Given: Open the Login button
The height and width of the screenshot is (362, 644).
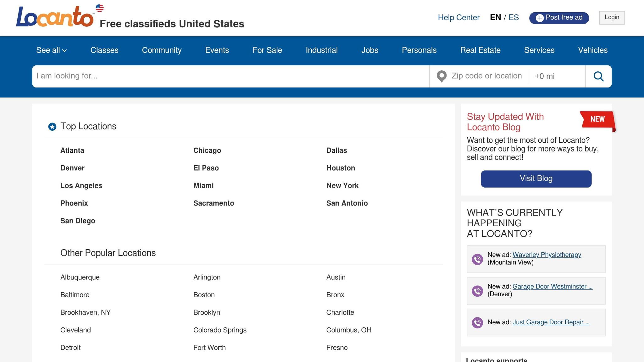Looking at the screenshot, I should 612,18.
